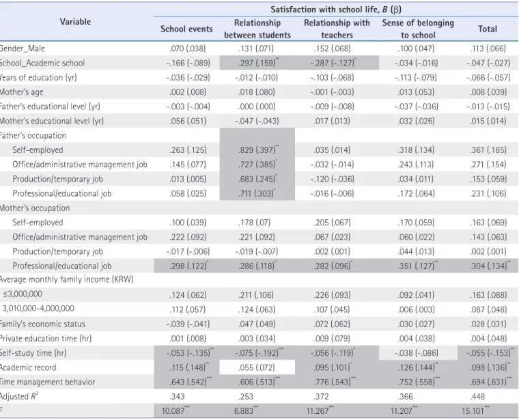Select the '11.267' F value
The image size is (519, 420).
[320, 411]
